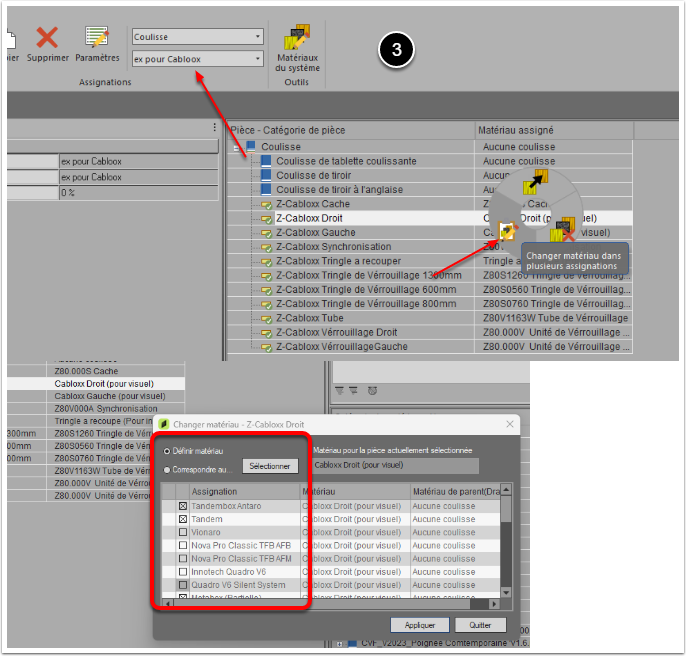Click the radial menu change material pencil icon
The width and height of the screenshot is (686, 656).
[x=508, y=231]
